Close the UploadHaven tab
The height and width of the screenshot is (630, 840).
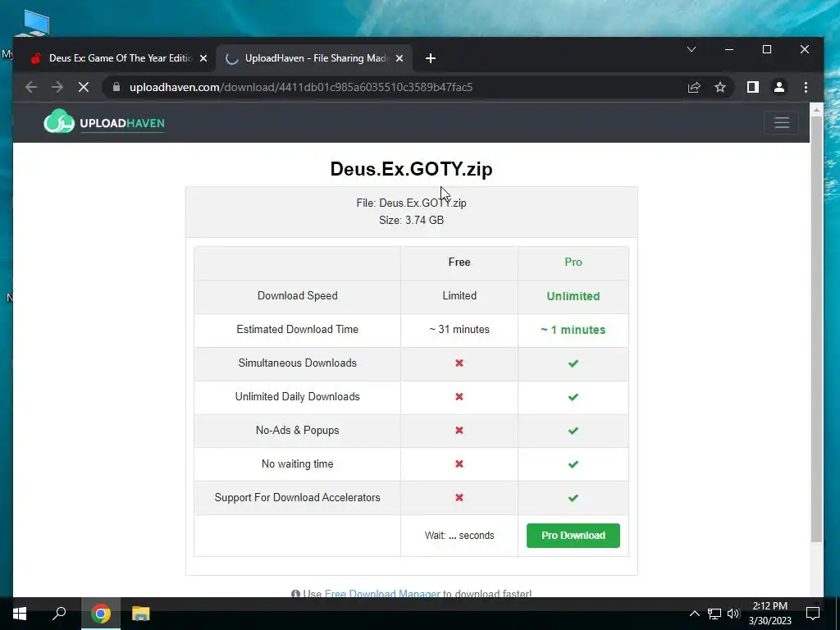coord(399,58)
